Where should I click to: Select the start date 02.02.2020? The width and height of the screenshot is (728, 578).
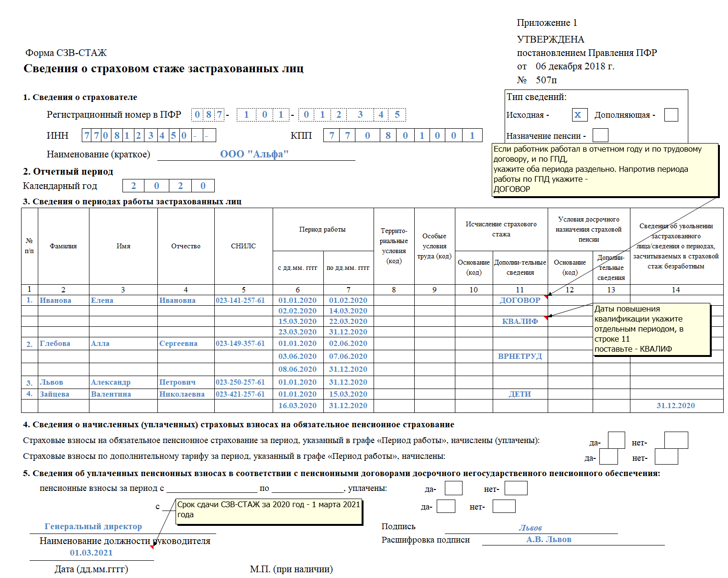[298, 311]
